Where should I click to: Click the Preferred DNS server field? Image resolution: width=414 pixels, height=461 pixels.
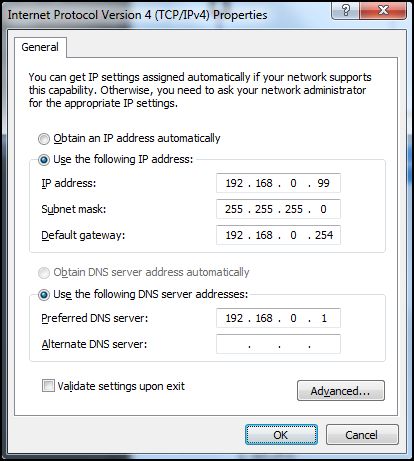click(278, 318)
